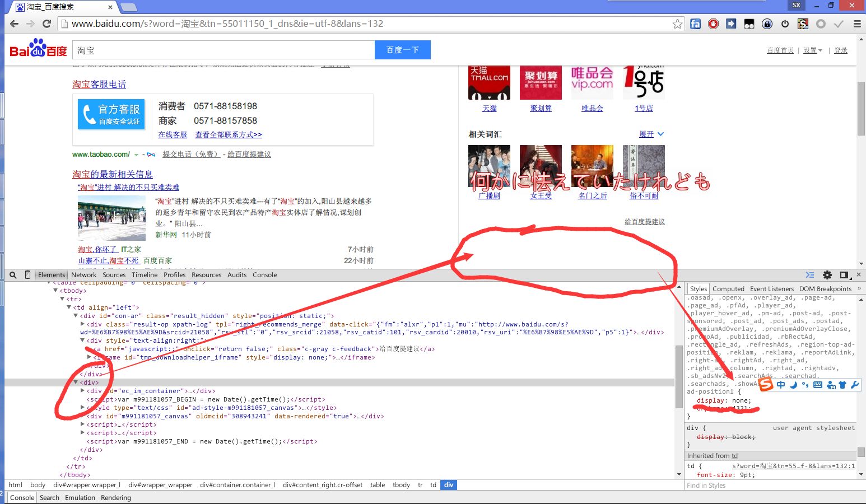
Task: Click 查看全部联系方式 link
Action: (x=229, y=135)
